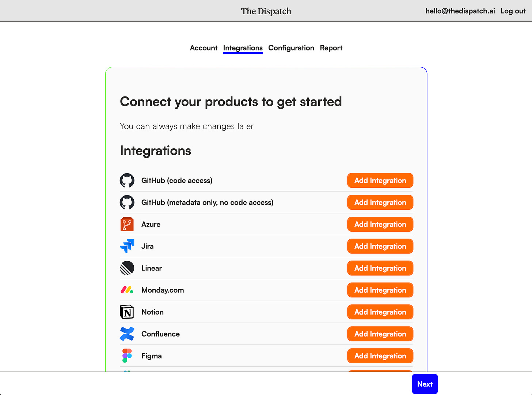Add the Confluence integration

(380, 334)
